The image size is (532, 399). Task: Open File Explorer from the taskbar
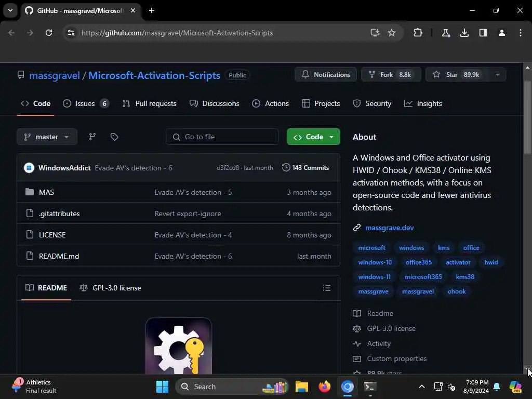coord(302,387)
